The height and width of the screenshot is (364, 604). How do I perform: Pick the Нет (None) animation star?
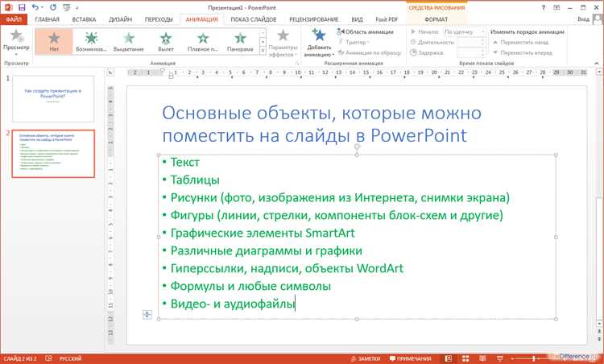tap(54, 41)
